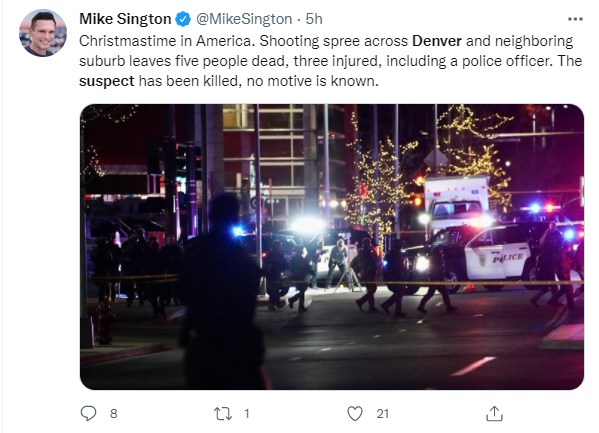Click the retweet count 1
Viewport: 599px width, 433px height.
click(247, 414)
